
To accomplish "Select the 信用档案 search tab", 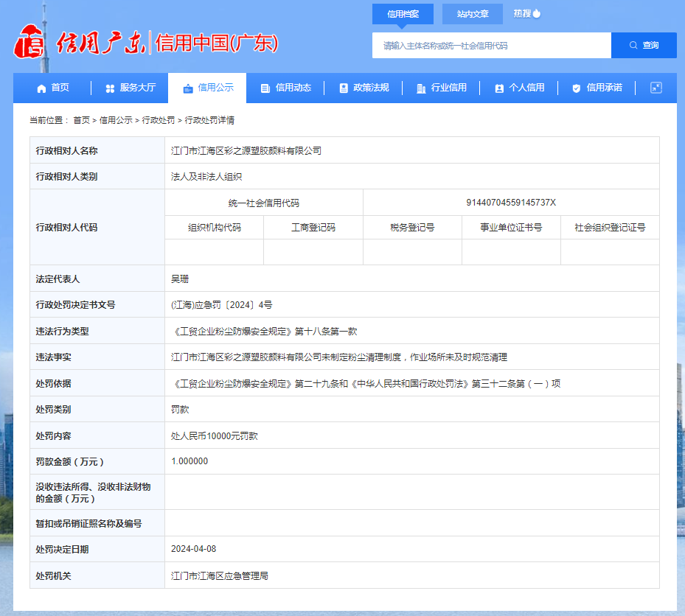I will coord(403,14).
